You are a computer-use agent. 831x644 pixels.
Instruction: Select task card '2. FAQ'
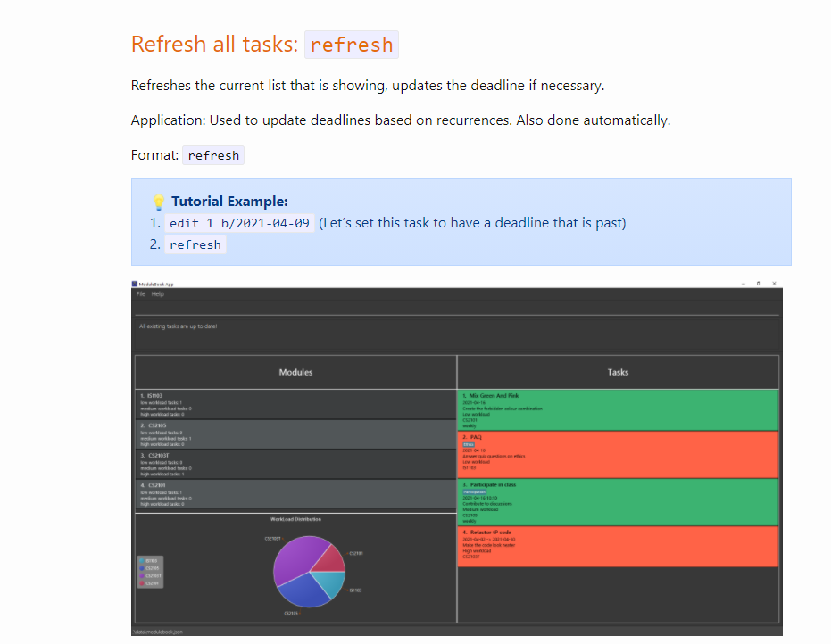pyautogui.click(x=618, y=454)
